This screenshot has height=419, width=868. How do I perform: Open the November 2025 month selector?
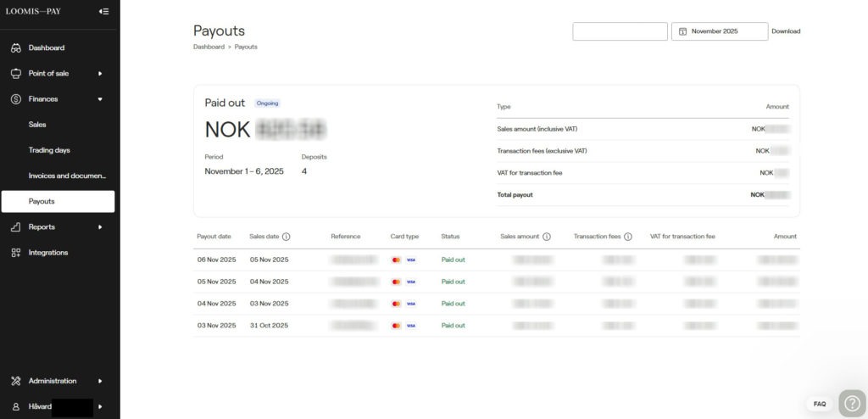coord(719,31)
